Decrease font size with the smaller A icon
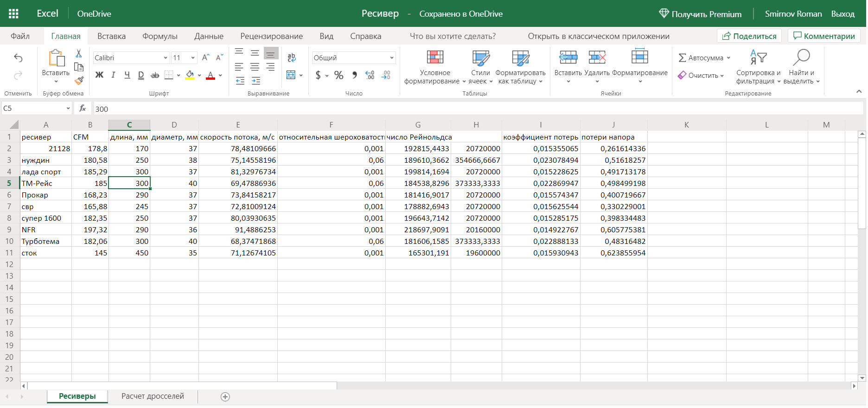The width and height of the screenshot is (868, 408). click(220, 57)
